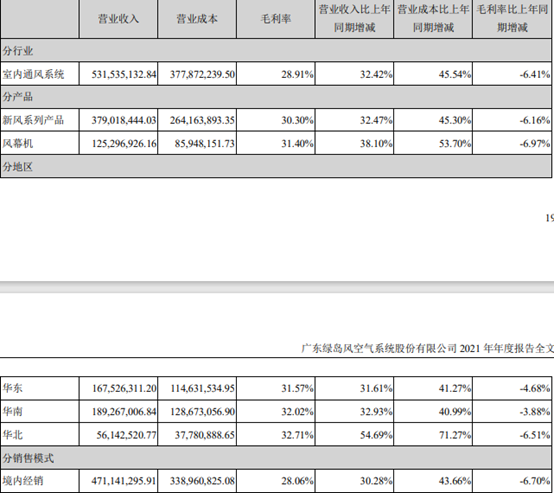Click the report title page header text
The image size is (554, 493).
coord(428,348)
